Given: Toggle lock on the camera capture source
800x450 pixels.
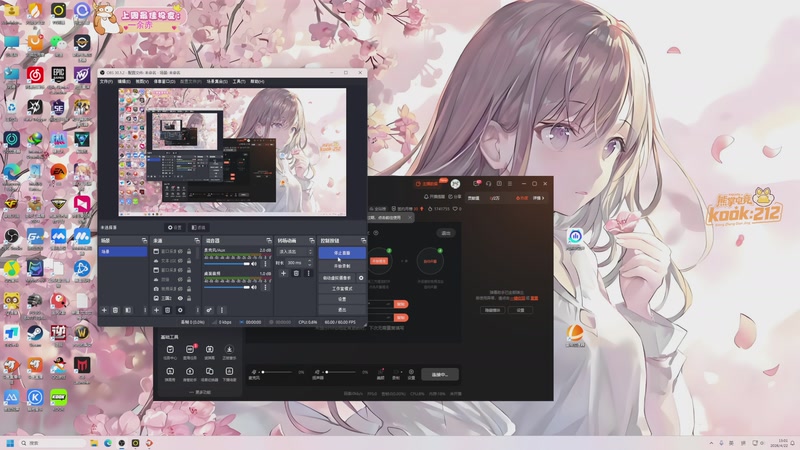Looking at the screenshot, I should coord(189,289).
